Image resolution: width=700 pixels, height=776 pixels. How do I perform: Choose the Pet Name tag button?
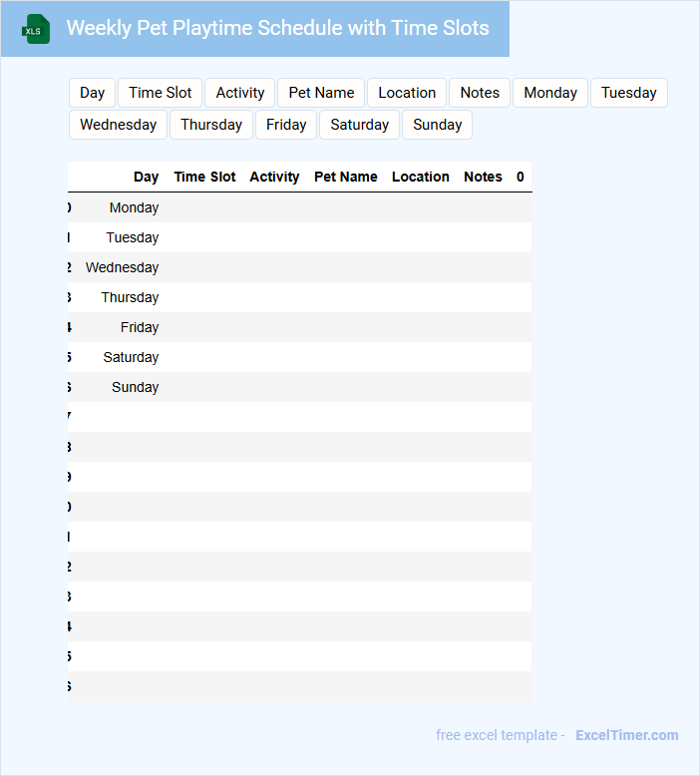321,93
